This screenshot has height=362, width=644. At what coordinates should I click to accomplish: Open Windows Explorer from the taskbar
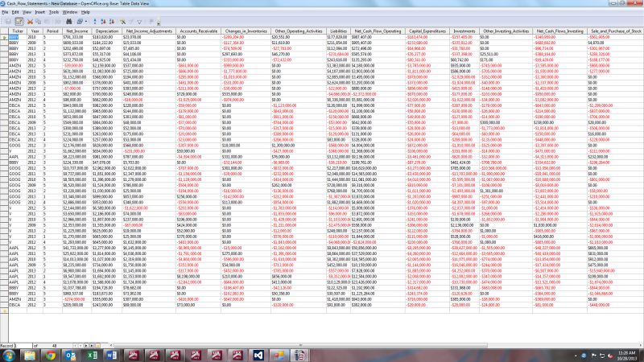point(30,356)
